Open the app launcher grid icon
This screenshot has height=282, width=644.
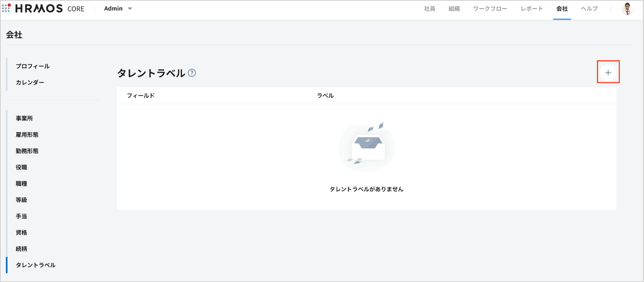6,8
